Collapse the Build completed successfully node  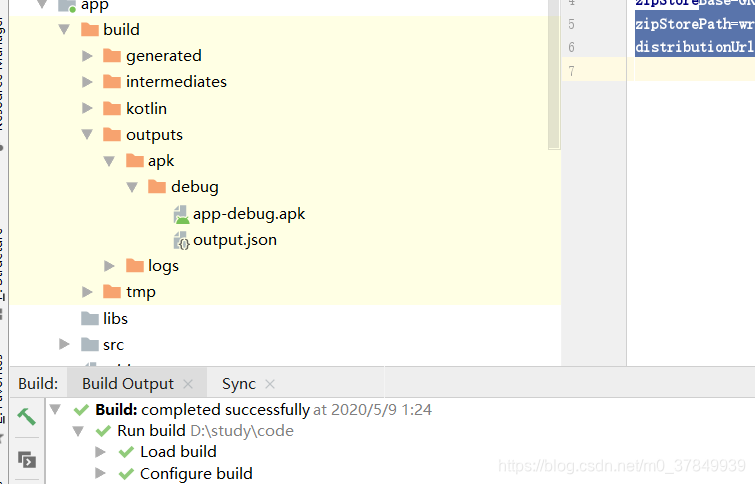coord(55,410)
